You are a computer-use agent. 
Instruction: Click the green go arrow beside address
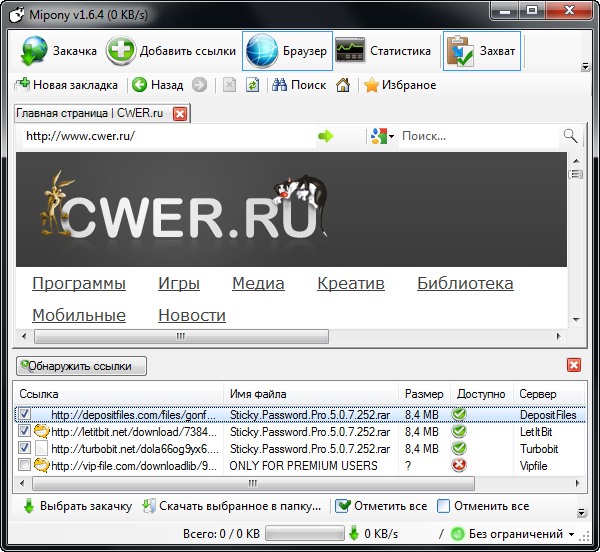(325, 136)
